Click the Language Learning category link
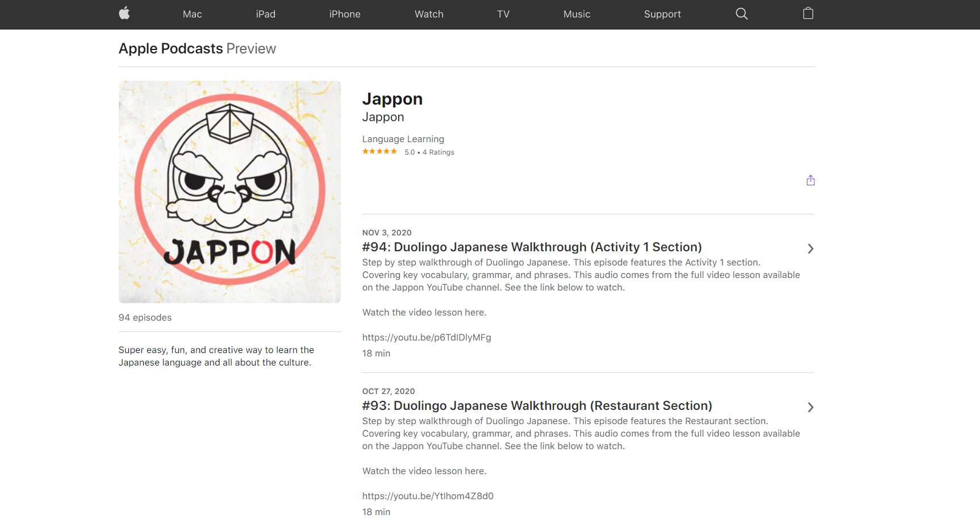The image size is (980, 531). click(403, 139)
